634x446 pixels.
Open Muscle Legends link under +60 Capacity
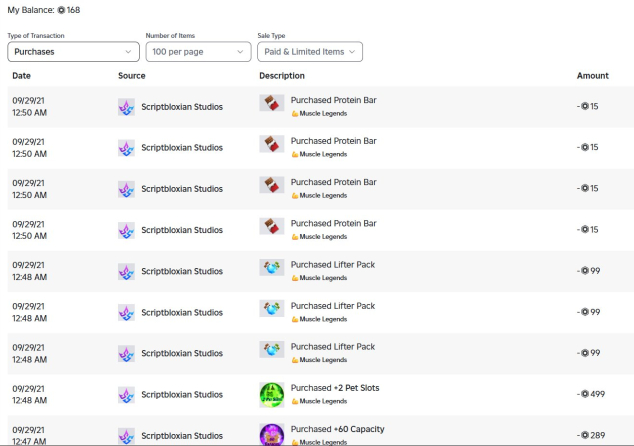pos(323,442)
